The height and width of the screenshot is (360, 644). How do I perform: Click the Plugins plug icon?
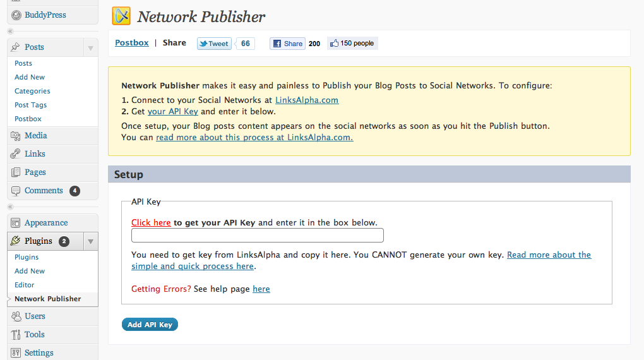[x=16, y=241]
